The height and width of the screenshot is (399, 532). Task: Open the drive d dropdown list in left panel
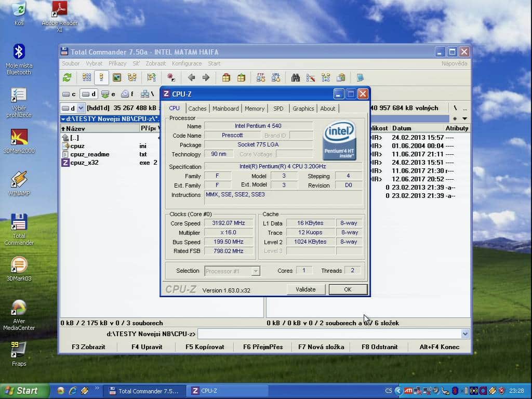click(x=81, y=108)
